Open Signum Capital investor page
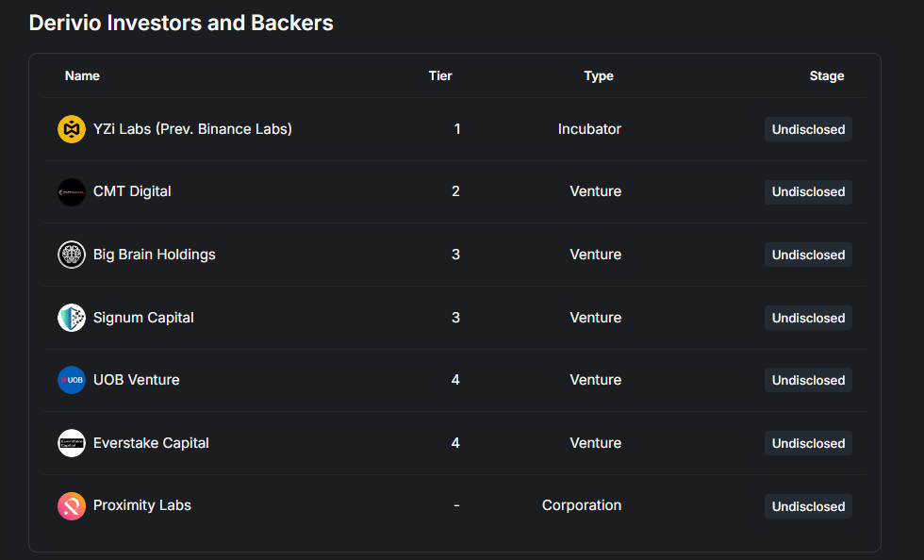Viewport: 924px width, 560px height. [x=143, y=318]
